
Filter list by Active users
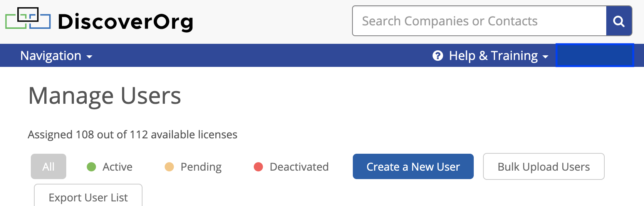coord(110,167)
